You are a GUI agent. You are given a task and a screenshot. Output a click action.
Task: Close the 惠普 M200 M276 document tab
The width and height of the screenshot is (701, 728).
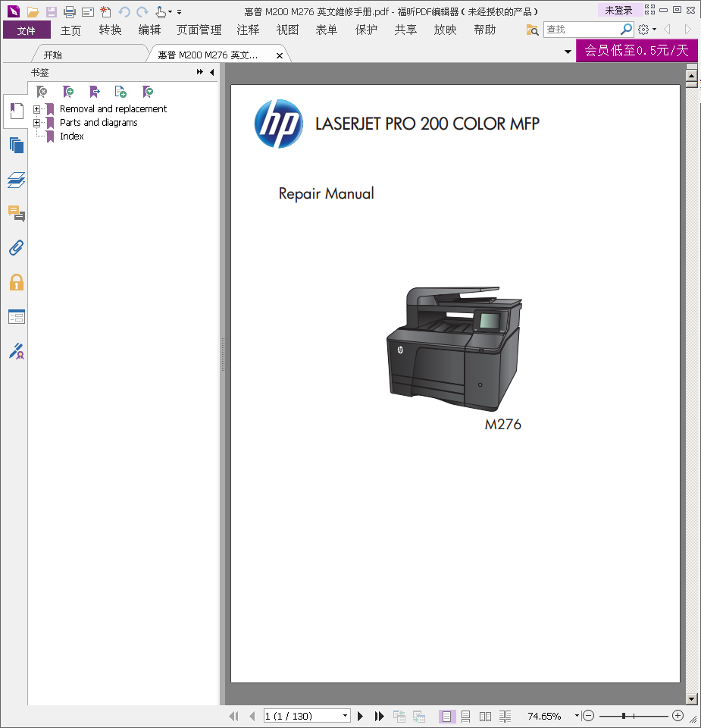[280, 55]
